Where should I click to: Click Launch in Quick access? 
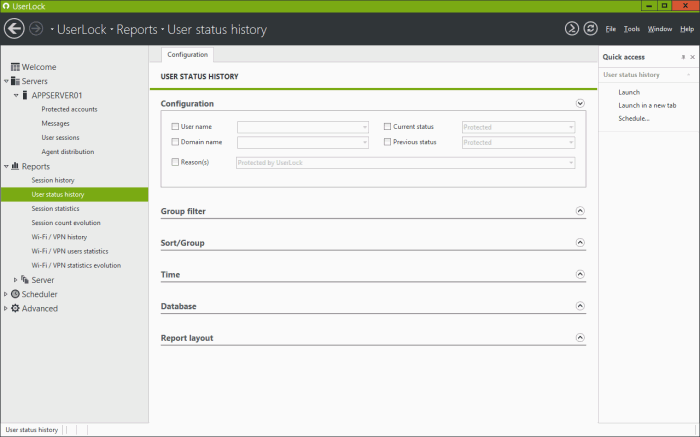tap(629, 92)
